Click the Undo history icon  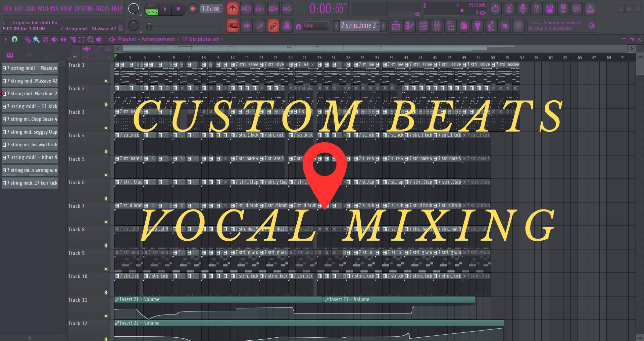pos(495,9)
